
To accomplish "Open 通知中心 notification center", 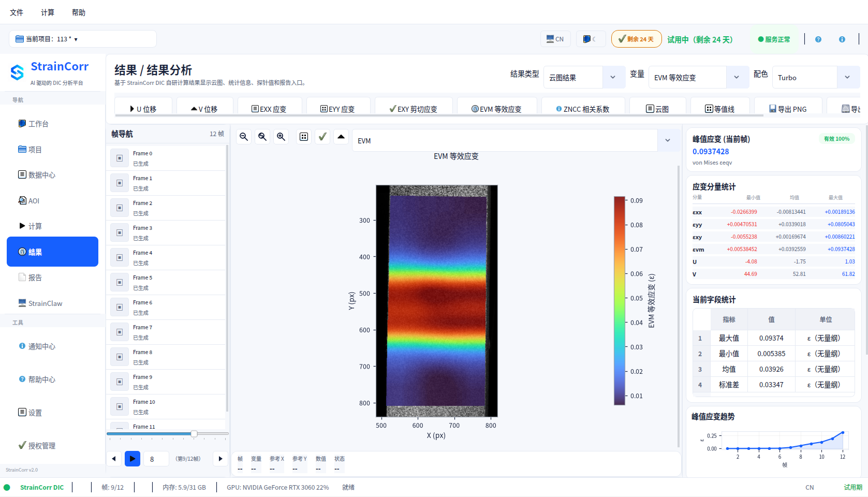I will 52,346.
